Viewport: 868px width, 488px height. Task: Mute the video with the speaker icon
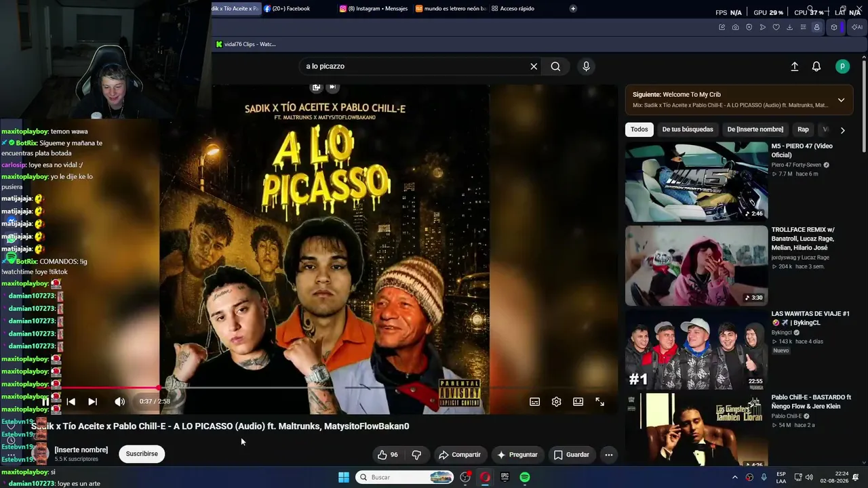click(120, 402)
